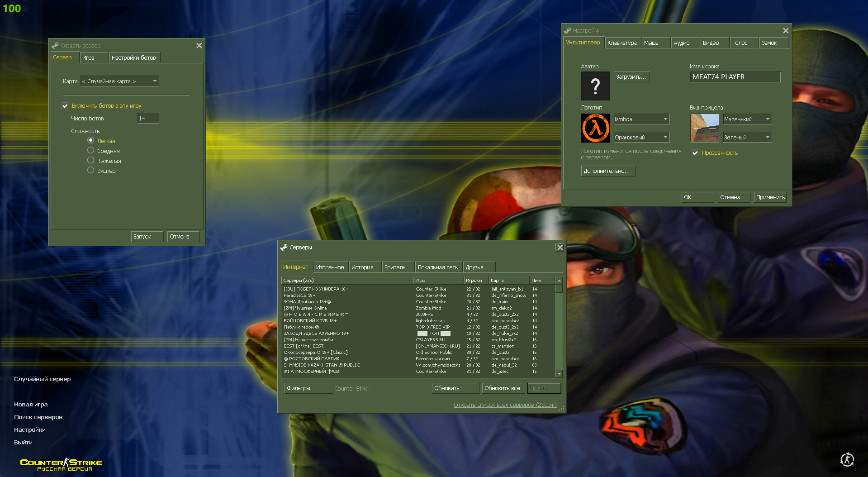Open the lambda logo dropdown
This screenshot has width=868, height=477.
click(x=641, y=119)
